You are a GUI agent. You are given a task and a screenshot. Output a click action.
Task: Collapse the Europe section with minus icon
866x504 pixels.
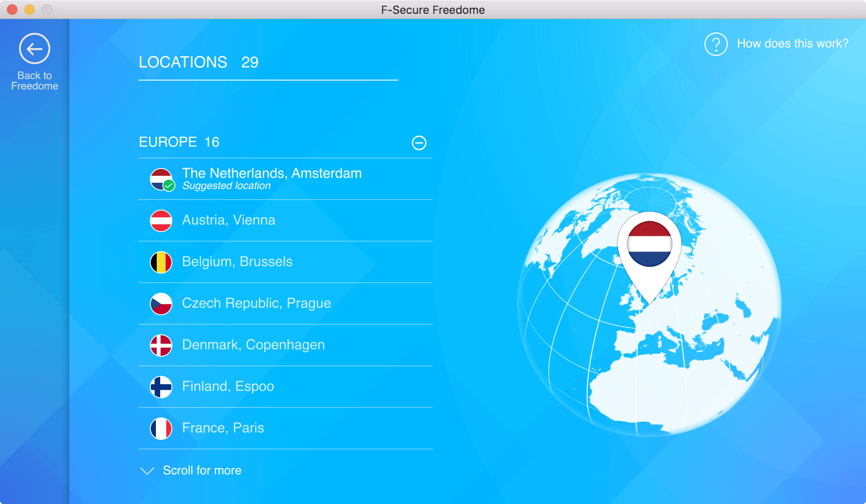[419, 143]
